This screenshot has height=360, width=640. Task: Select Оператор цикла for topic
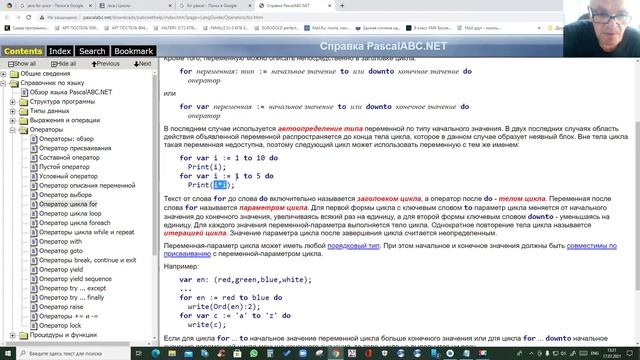[x=68, y=204]
